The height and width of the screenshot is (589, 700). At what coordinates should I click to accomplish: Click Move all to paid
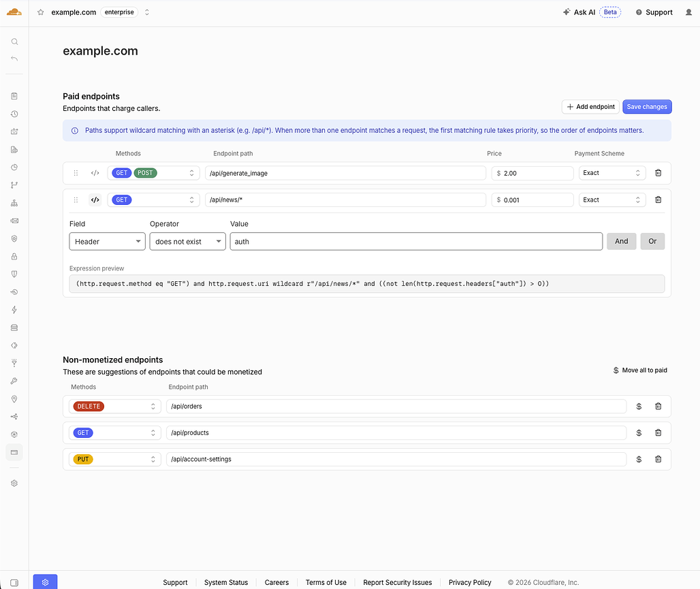coord(640,370)
